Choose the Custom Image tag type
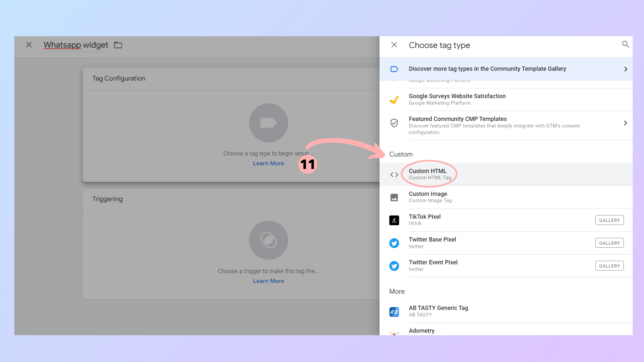Viewport: 644px width, 362px height. (x=506, y=197)
